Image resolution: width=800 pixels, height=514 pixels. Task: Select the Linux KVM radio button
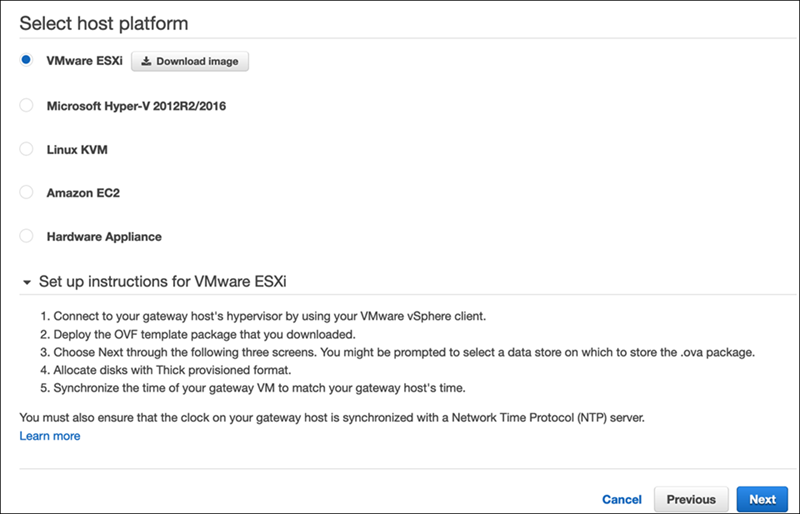click(26, 149)
